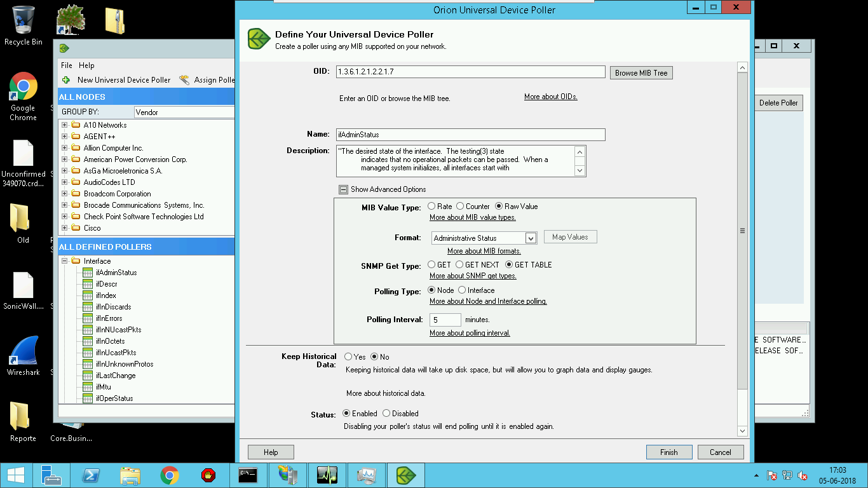868x488 pixels.
Task: Select the ifInErrors poller in the tree
Action: (x=109, y=318)
